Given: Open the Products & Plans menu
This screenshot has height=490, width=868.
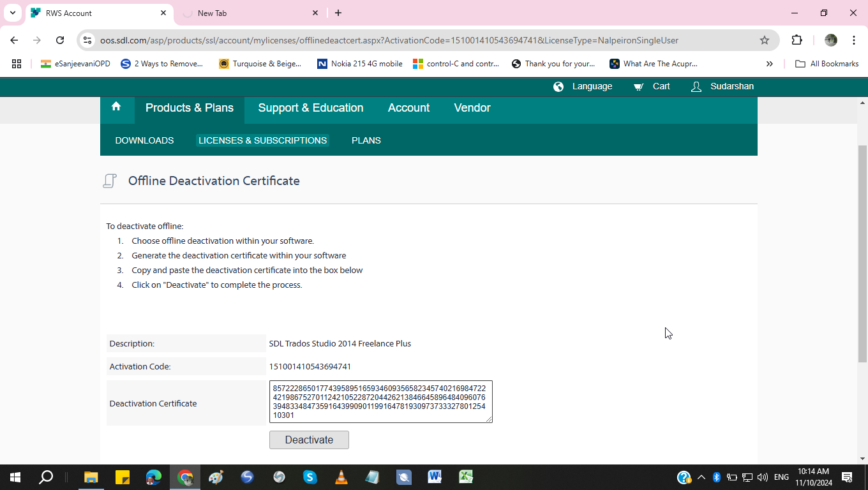Looking at the screenshot, I should pos(190,108).
